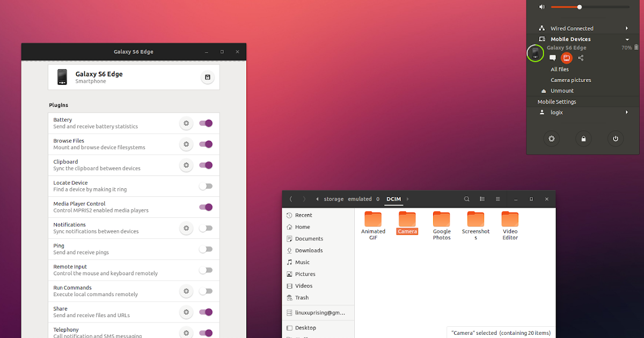Click the share icon next to Galaxy S6 Edge
644x338 pixels.
[580, 58]
